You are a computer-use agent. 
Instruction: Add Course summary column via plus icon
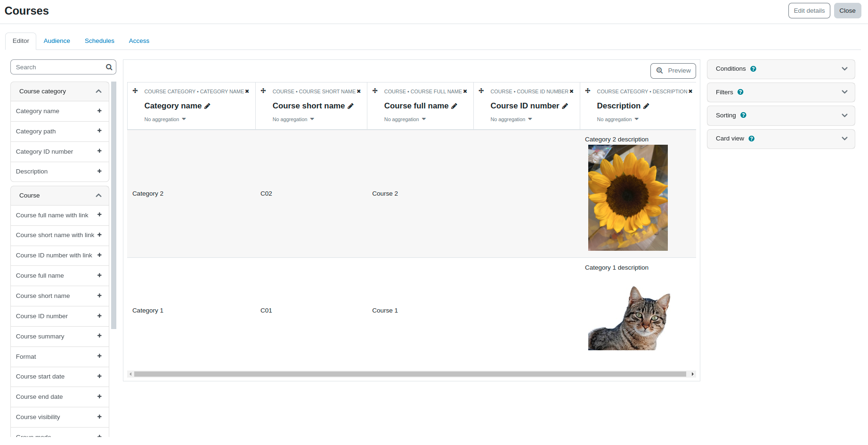(99, 336)
